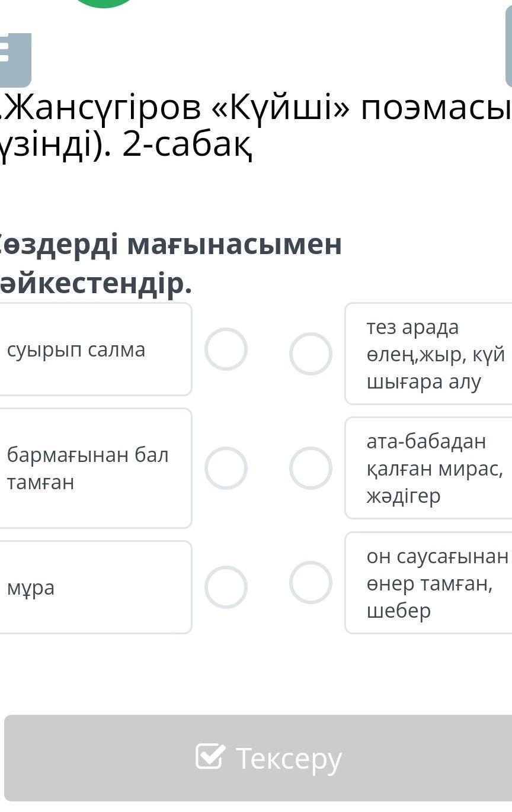Select the circle beside ата-бабадан қалған мирас
The image size is (512, 812).
click(x=311, y=468)
